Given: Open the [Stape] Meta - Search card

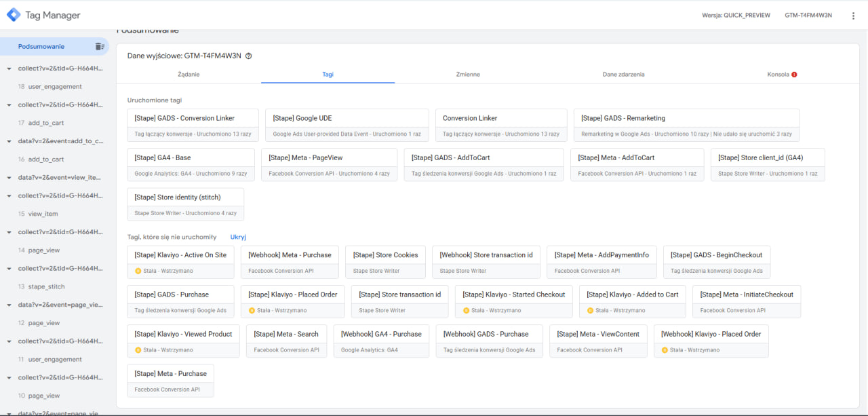Looking at the screenshot, I should click(286, 341).
